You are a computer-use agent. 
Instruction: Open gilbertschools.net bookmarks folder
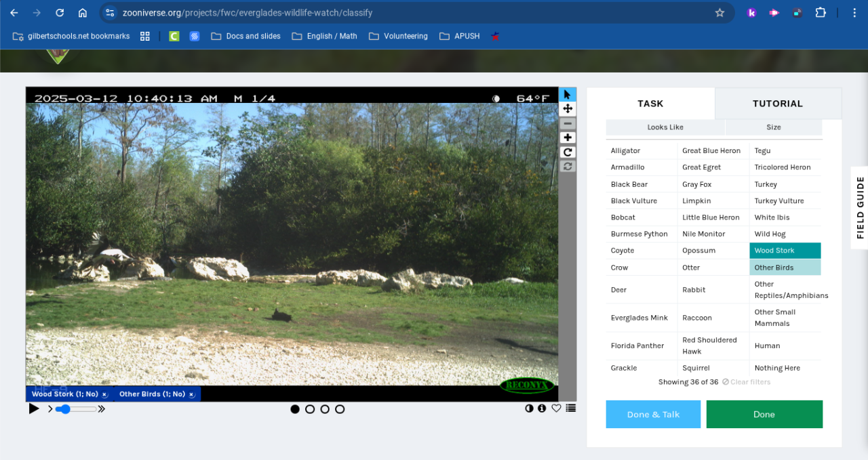(x=71, y=36)
